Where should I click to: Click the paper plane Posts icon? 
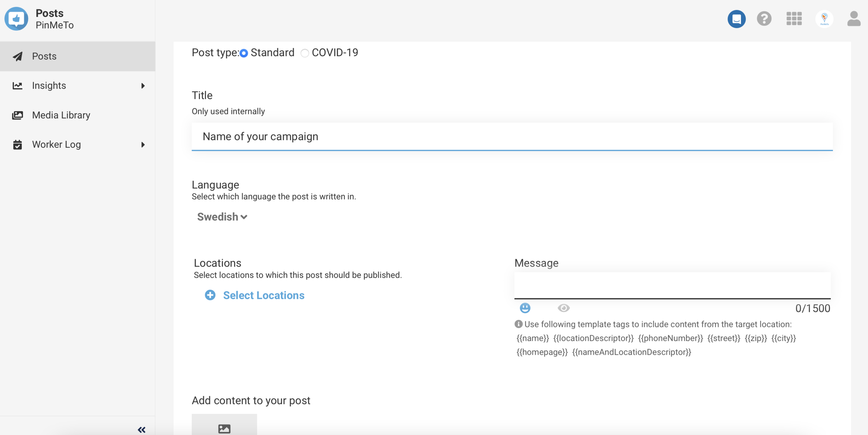pos(18,56)
